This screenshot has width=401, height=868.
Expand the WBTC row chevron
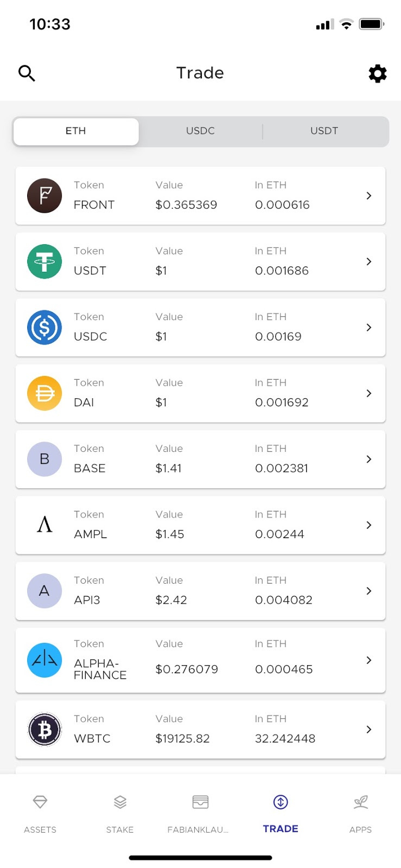coord(369,730)
